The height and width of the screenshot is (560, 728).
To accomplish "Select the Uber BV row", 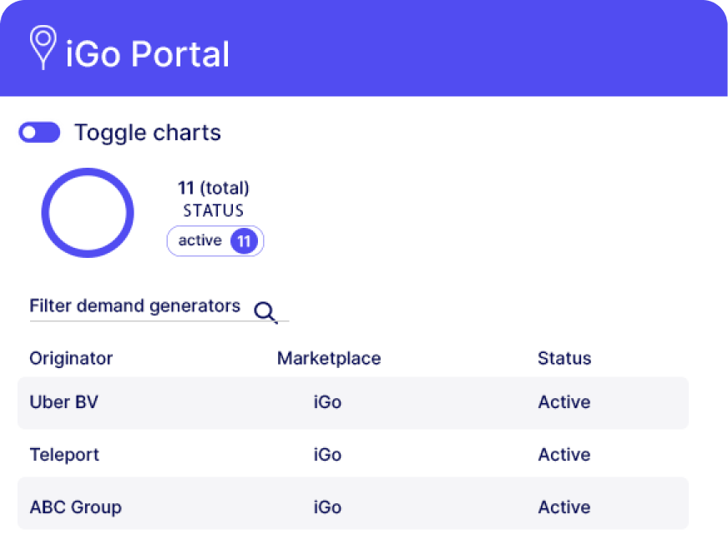I will point(64,402).
